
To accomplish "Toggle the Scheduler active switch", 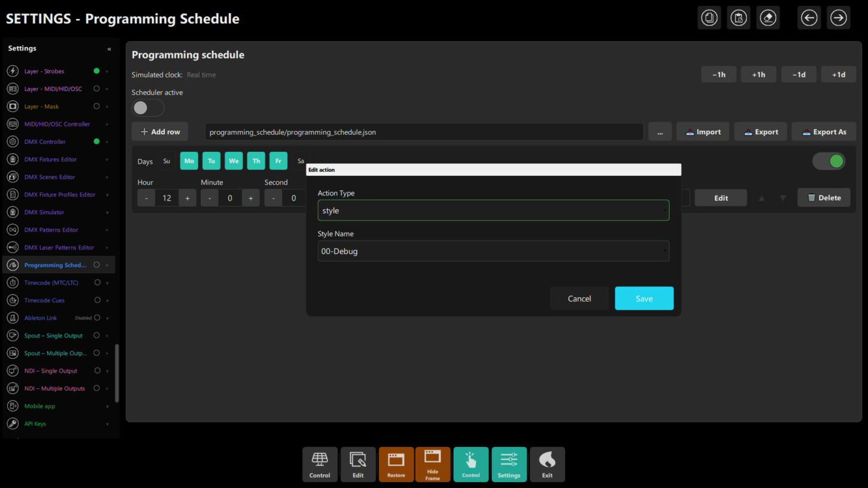I will (x=147, y=108).
